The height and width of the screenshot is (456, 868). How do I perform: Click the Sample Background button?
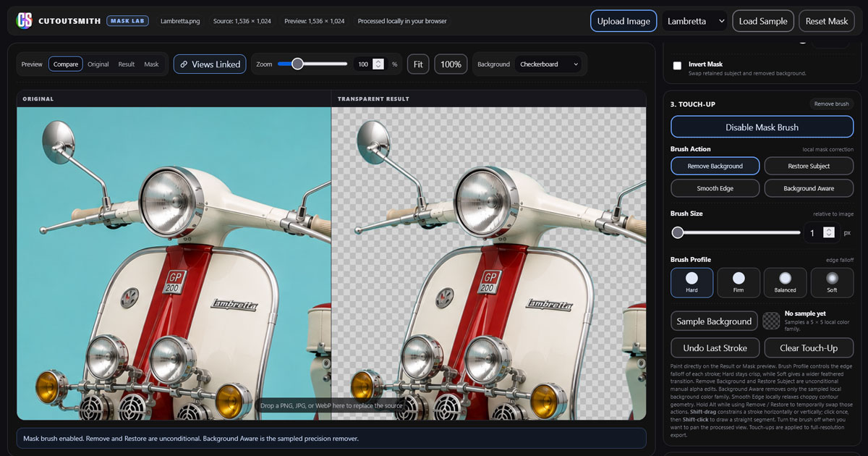pyautogui.click(x=714, y=321)
